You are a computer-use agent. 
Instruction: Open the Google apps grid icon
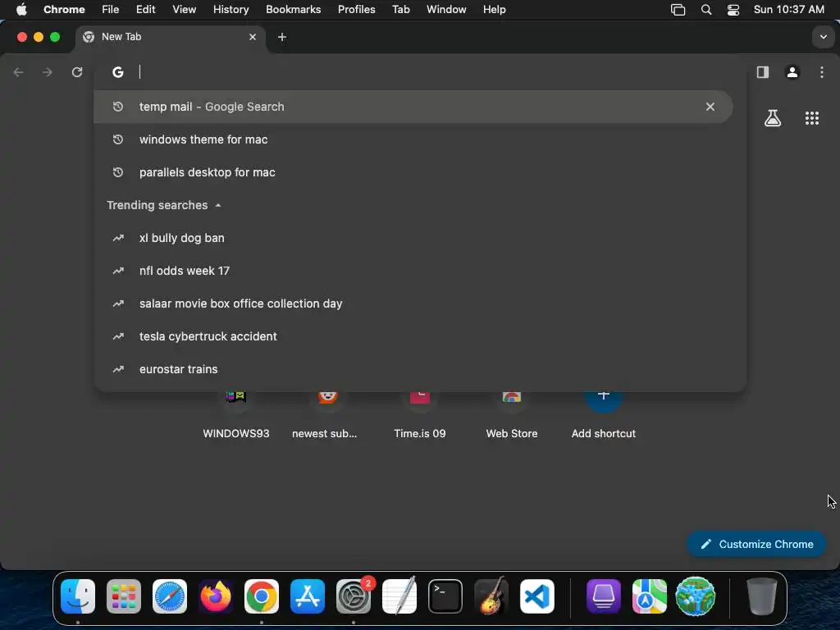point(812,118)
